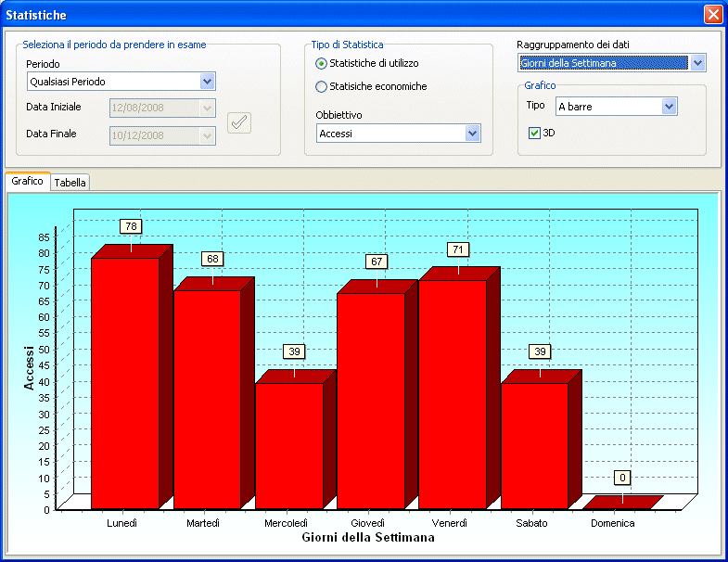The image size is (728, 562).
Task: Click the Giovedì bar in chart
Action: (x=371, y=401)
